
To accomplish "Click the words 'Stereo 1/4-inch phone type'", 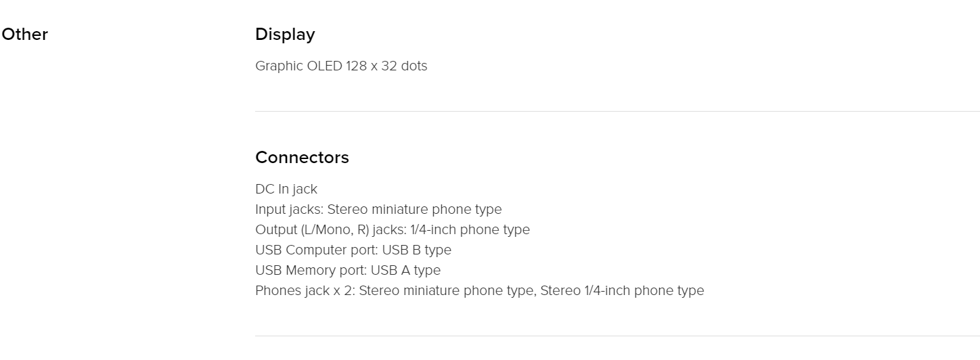I will pyautogui.click(x=622, y=290).
